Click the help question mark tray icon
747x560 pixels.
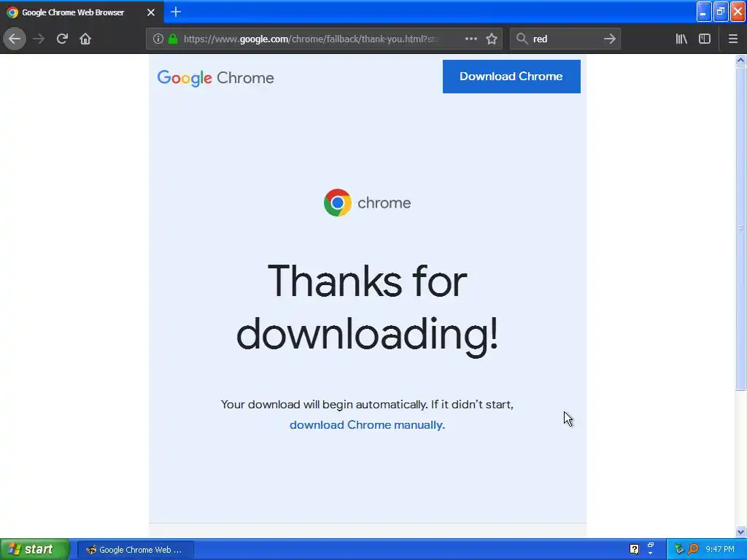(634, 549)
